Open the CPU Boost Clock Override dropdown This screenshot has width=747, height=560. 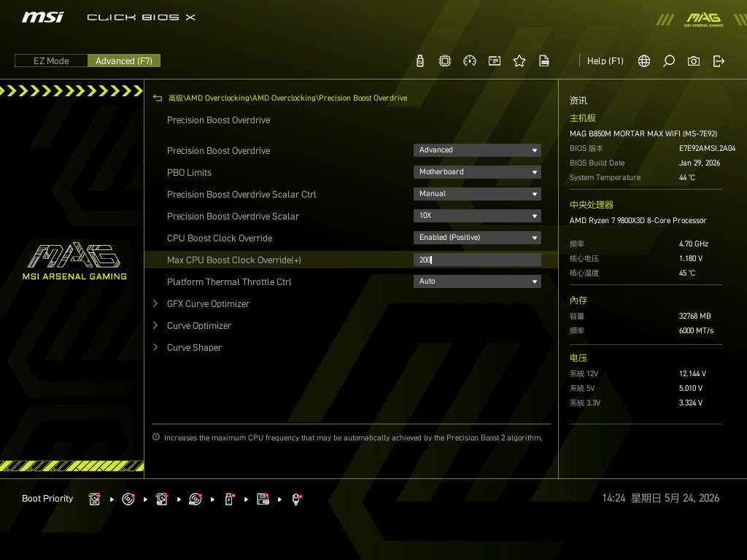click(x=477, y=238)
